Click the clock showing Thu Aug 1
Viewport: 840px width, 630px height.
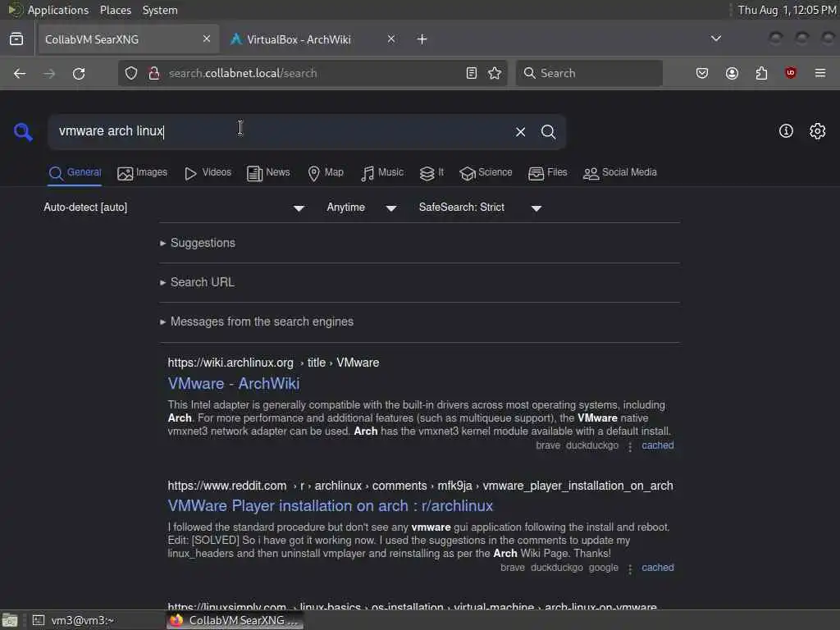(787, 10)
